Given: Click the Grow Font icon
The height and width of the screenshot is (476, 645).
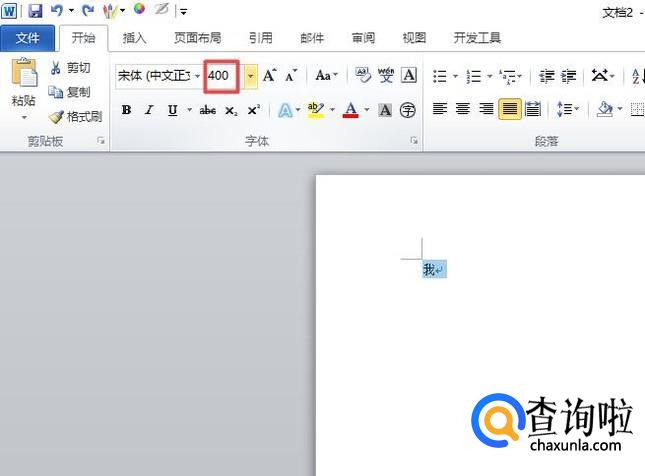Looking at the screenshot, I should [x=269, y=76].
